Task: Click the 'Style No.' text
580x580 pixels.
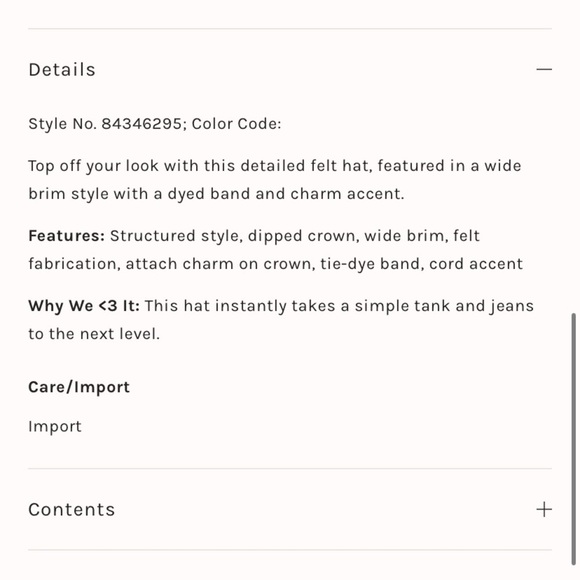Action: tap(63, 124)
